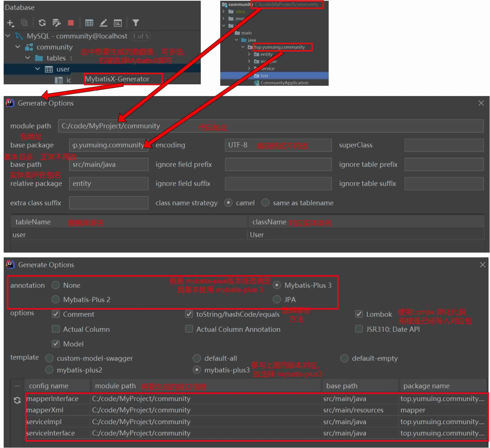The image size is (490, 448).
Task: Collapse the MySQL community@localhost node
Action: (8, 36)
